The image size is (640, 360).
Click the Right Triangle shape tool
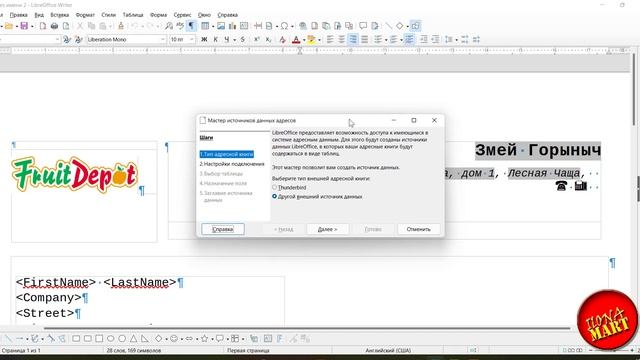(145, 339)
